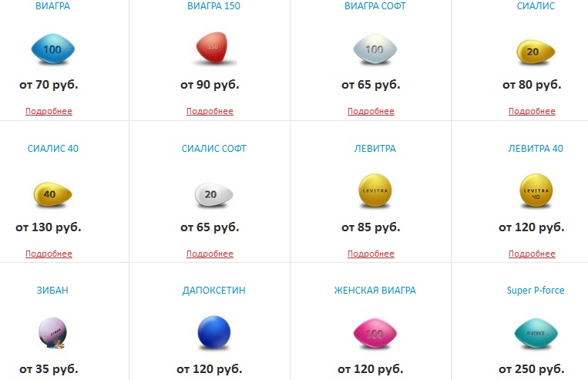Click the ДАПОКСЕТИН product title
This screenshot has width=588, height=380.
[x=213, y=291]
